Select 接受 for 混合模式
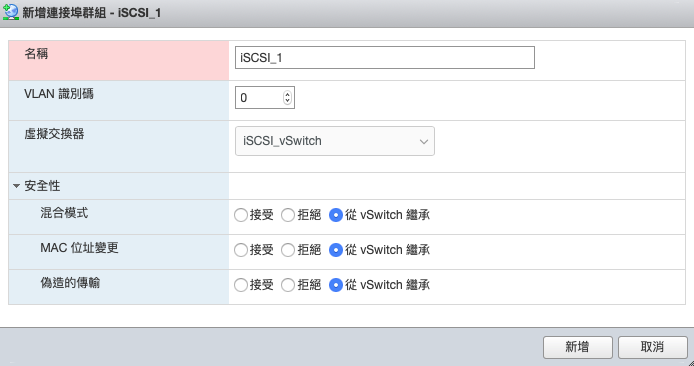Image resolution: width=694 pixels, height=366 pixels. pos(241,216)
